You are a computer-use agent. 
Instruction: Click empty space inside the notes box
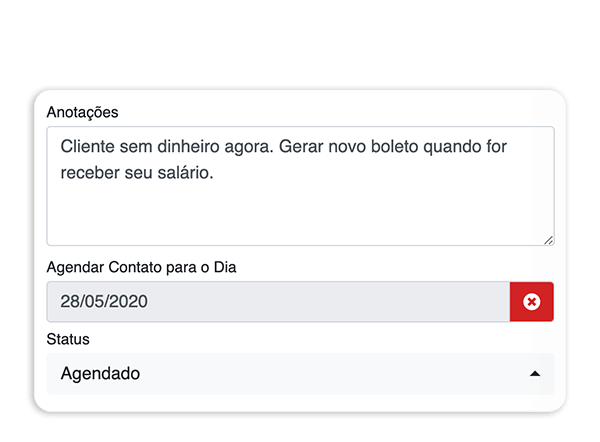pos(300,214)
